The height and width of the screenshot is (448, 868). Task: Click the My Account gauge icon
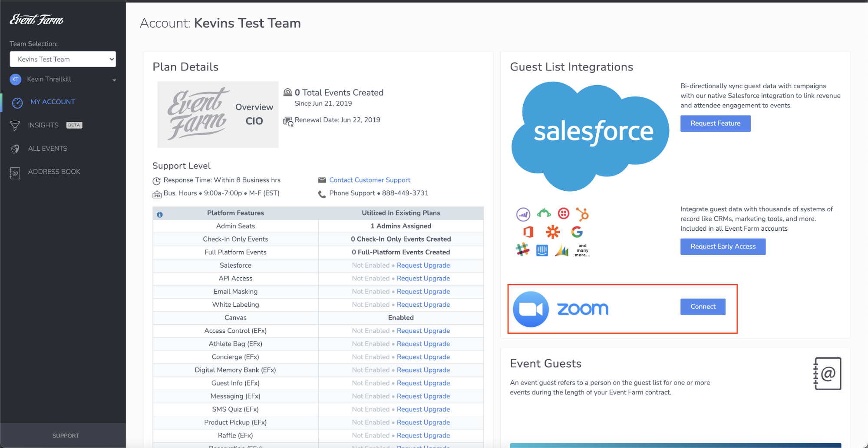17,103
